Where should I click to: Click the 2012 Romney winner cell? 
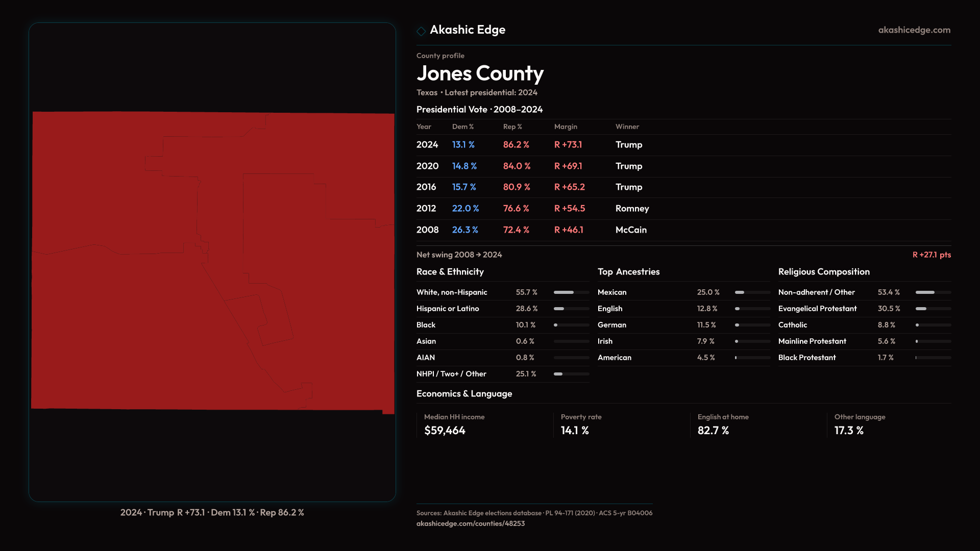coord(632,209)
